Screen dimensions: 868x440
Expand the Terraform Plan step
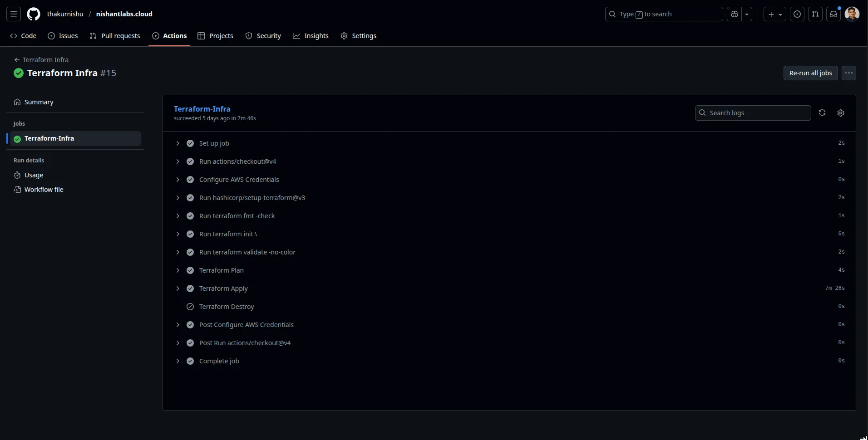click(178, 270)
